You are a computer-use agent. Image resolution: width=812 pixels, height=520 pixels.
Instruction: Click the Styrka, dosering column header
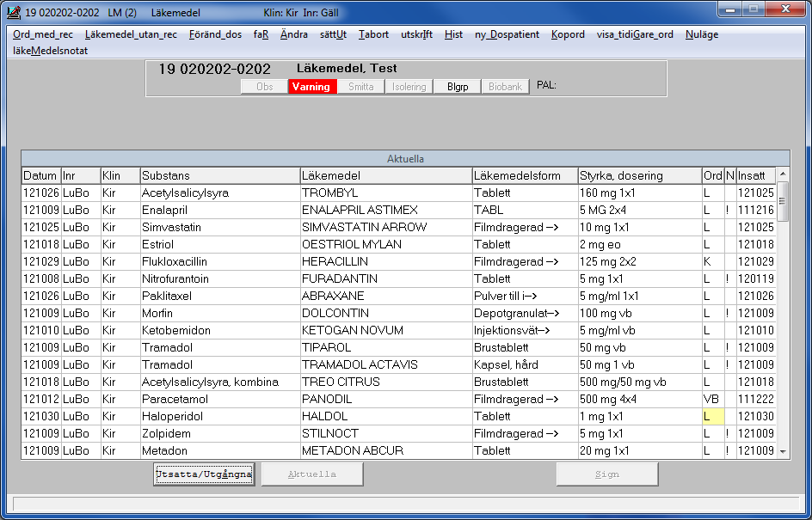pyautogui.click(x=640, y=175)
